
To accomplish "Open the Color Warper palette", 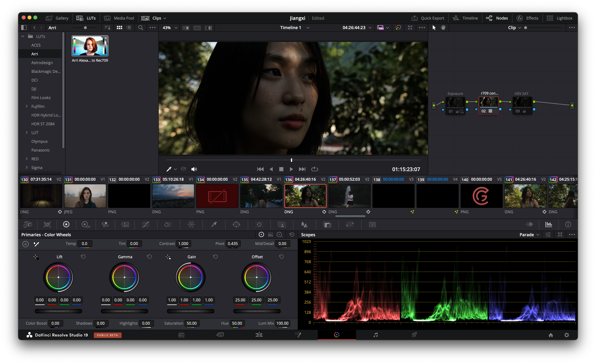I will 191,225.
